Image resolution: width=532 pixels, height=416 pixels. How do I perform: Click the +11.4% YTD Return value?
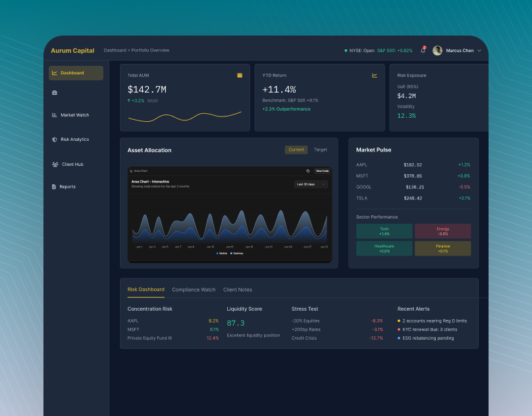279,90
